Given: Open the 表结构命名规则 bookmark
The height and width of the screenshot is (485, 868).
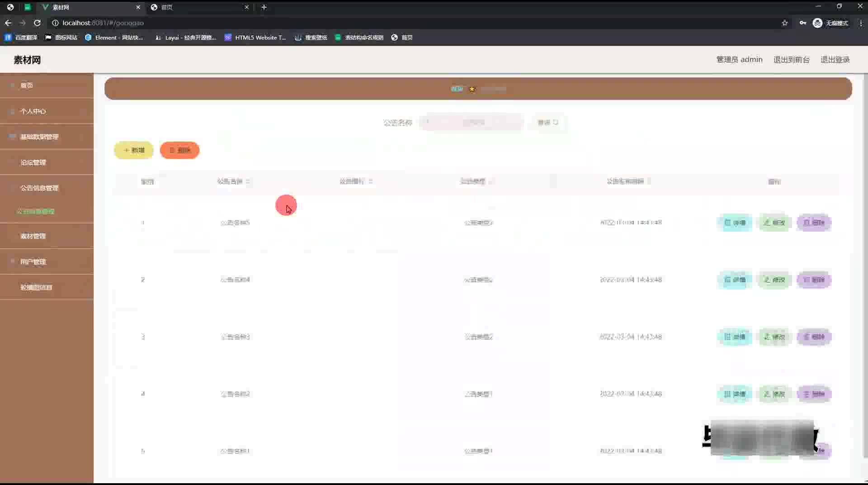Looking at the screenshot, I should click(359, 38).
